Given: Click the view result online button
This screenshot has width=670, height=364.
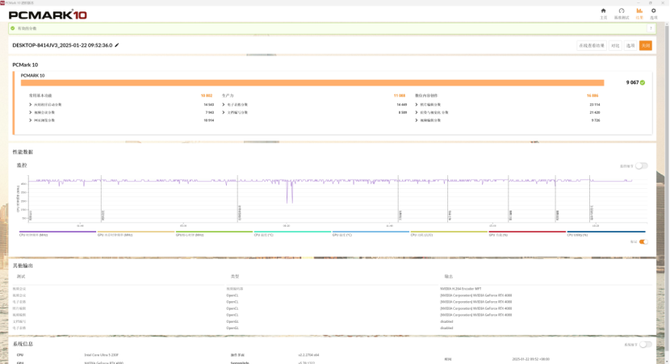Looking at the screenshot, I should pyautogui.click(x=591, y=45).
